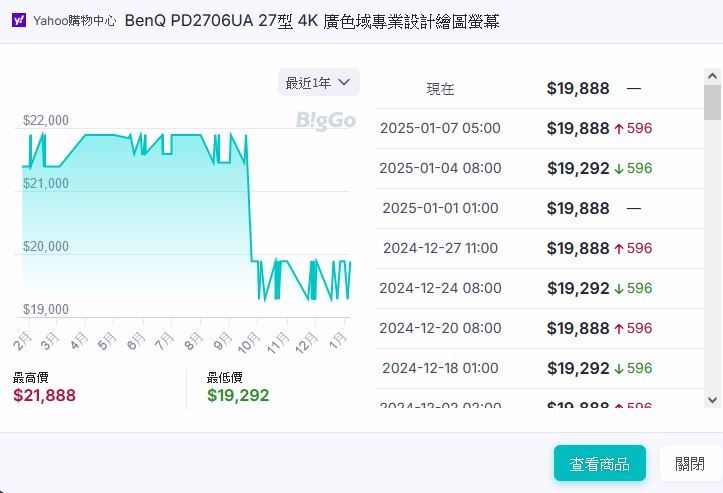The height and width of the screenshot is (493, 723).
Task: Click the scrollbar up arrow
Action: click(712, 76)
